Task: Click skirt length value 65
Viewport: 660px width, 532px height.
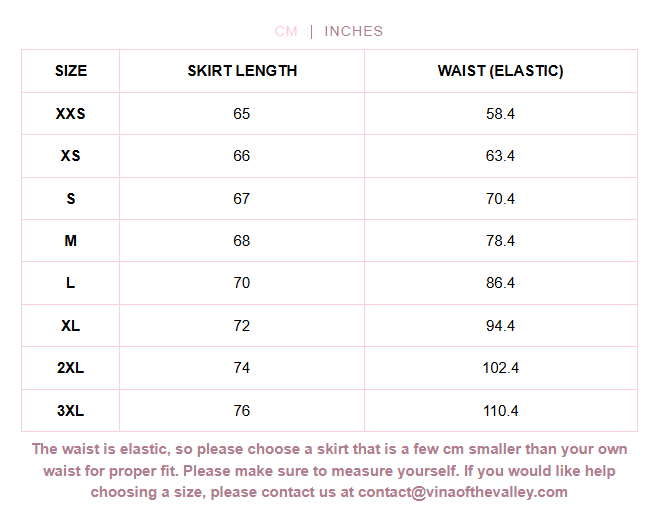Action: (x=242, y=114)
